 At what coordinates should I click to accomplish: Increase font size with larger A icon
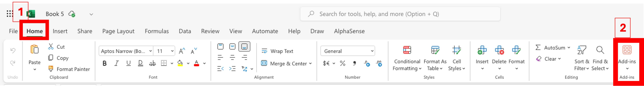[x=182, y=51]
